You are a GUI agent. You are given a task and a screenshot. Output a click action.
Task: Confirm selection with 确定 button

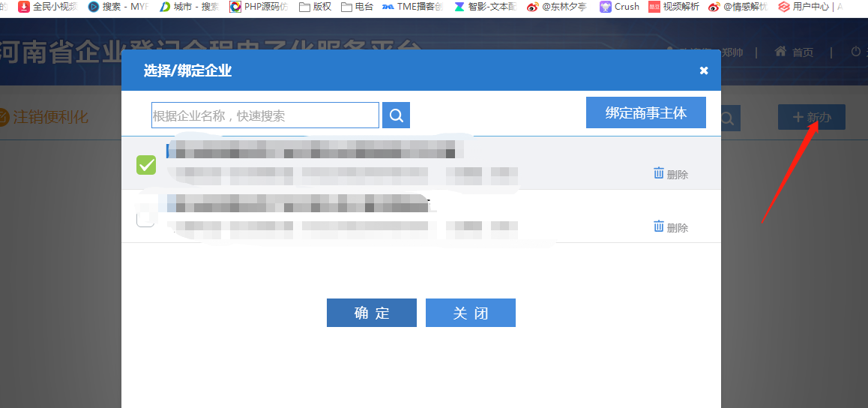click(x=372, y=313)
